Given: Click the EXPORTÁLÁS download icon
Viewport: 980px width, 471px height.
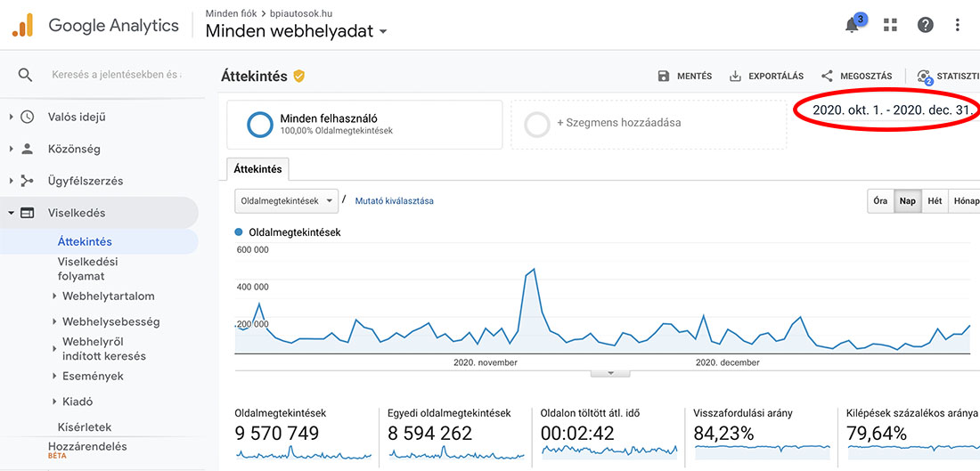Looking at the screenshot, I should coord(735,77).
